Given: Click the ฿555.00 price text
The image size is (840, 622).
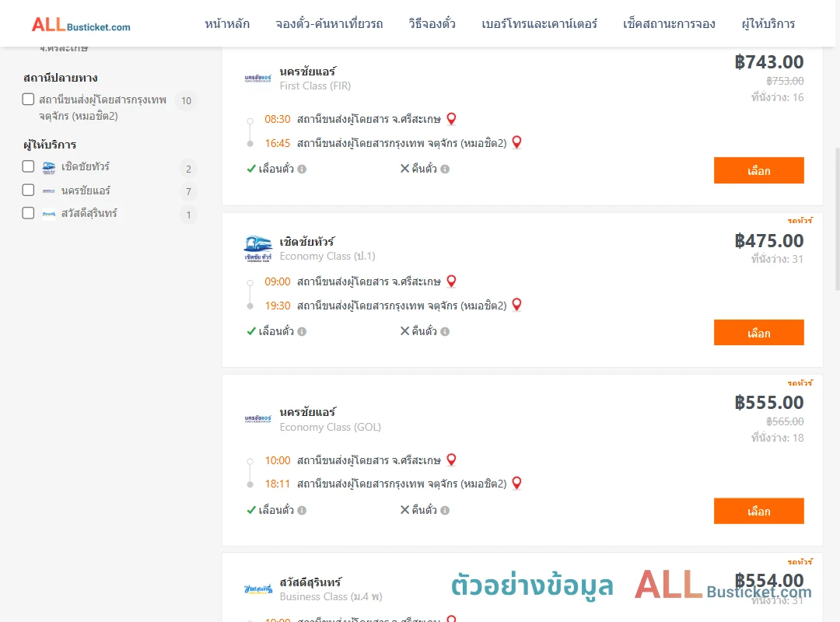Looking at the screenshot, I should click(x=768, y=403).
